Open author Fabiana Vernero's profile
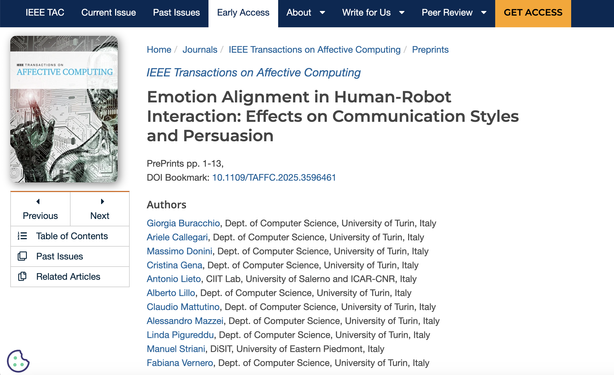Viewport: 614px width, 375px height. tap(180, 363)
